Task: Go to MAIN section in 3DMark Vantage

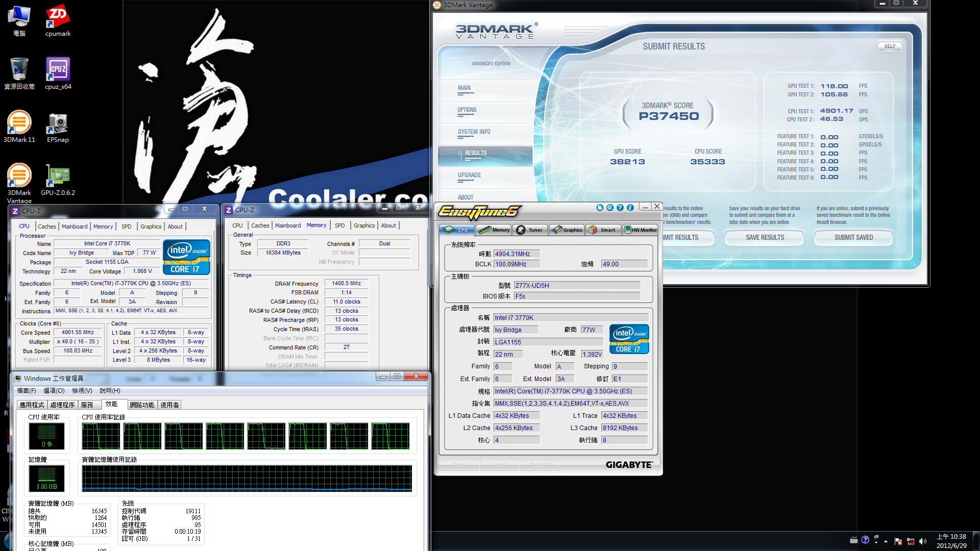Action: coord(464,88)
